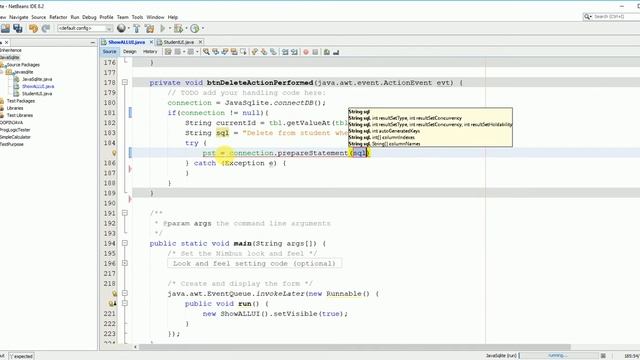Click the running progress bar in status bar
This screenshot has width=640, height=360.
pos(558,356)
